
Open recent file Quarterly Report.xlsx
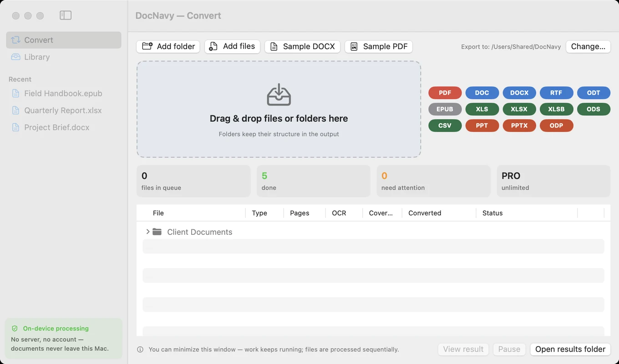point(64,111)
